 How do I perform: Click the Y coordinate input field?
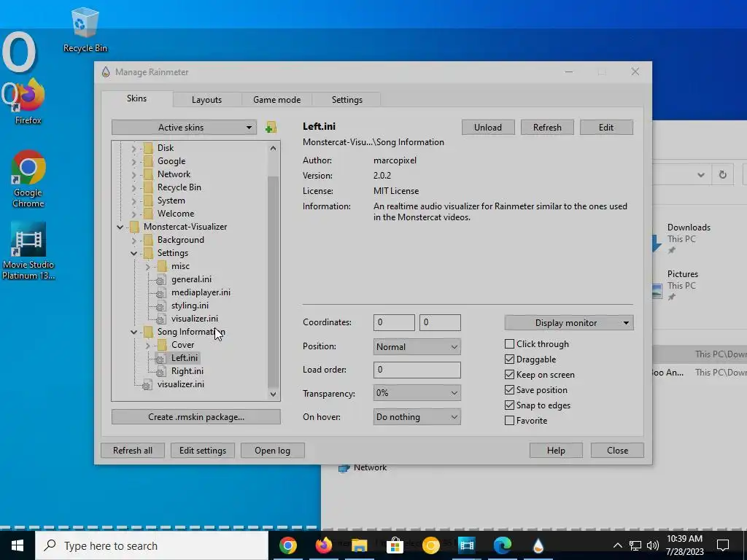click(440, 322)
